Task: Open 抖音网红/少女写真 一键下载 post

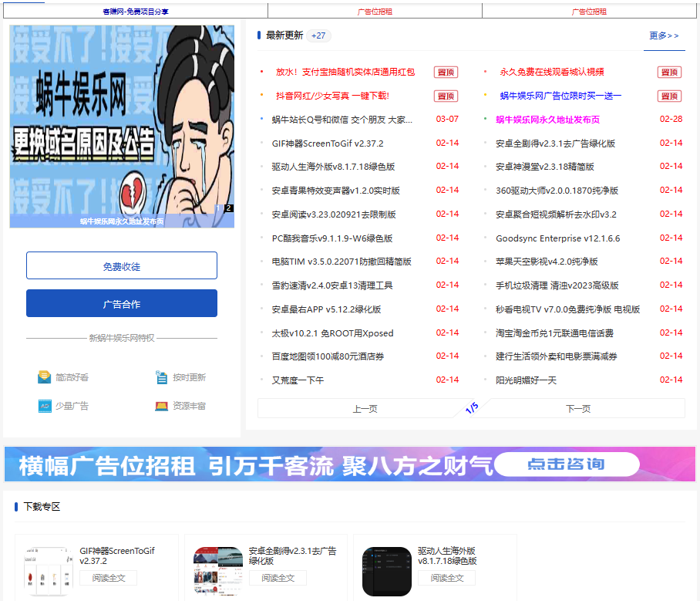Action: [x=332, y=96]
